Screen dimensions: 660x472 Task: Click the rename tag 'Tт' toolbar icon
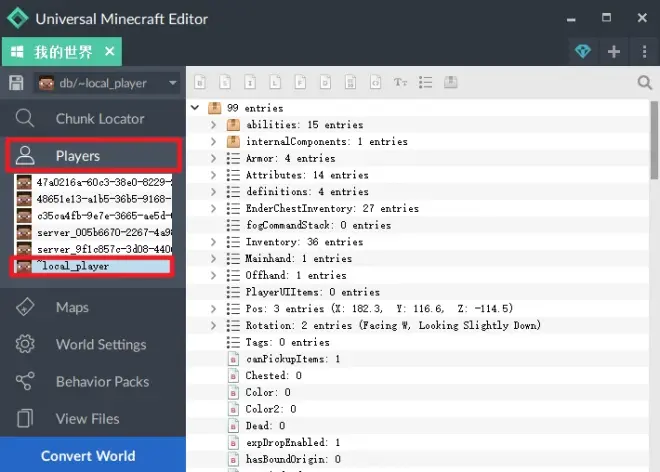pos(400,82)
